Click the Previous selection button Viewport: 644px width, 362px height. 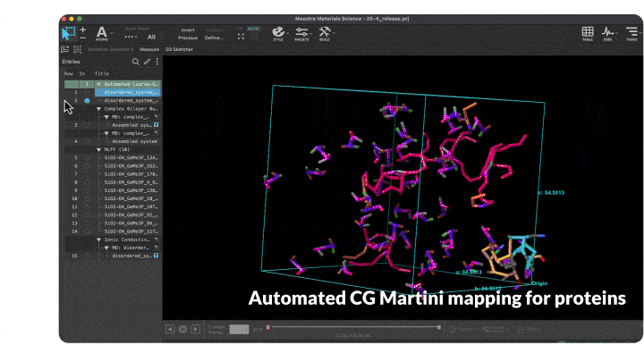point(188,38)
